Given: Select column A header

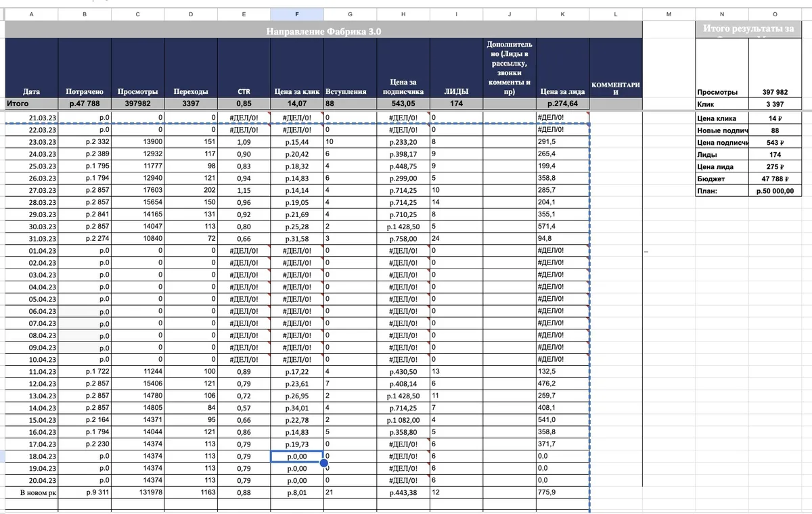Looking at the screenshot, I should [x=31, y=14].
